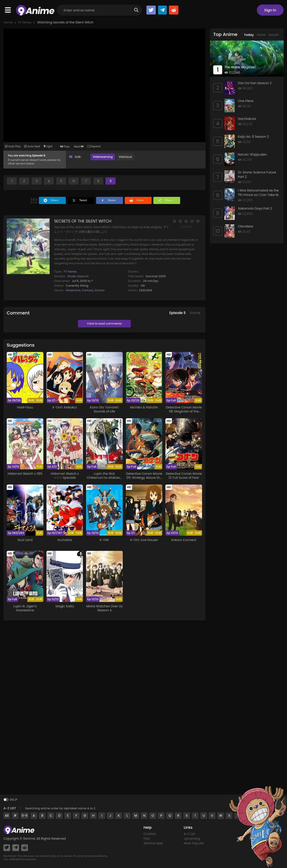Open footer Most Popular link
Screen dimensions: 287x868
(x=194, y=843)
